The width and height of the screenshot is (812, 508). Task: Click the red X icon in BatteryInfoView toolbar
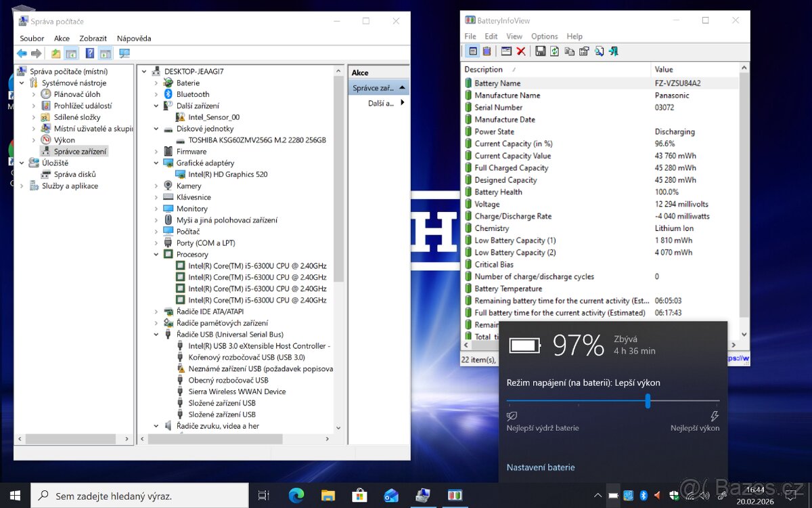click(x=521, y=51)
